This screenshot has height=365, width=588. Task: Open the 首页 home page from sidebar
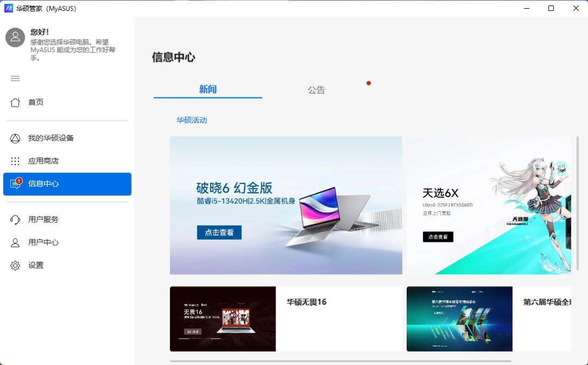pyautogui.click(x=35, y=102)
